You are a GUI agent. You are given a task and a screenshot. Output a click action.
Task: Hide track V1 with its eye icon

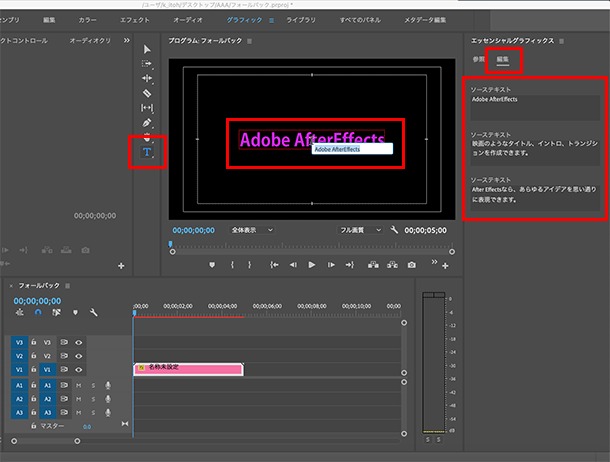(x=79, y=370)
